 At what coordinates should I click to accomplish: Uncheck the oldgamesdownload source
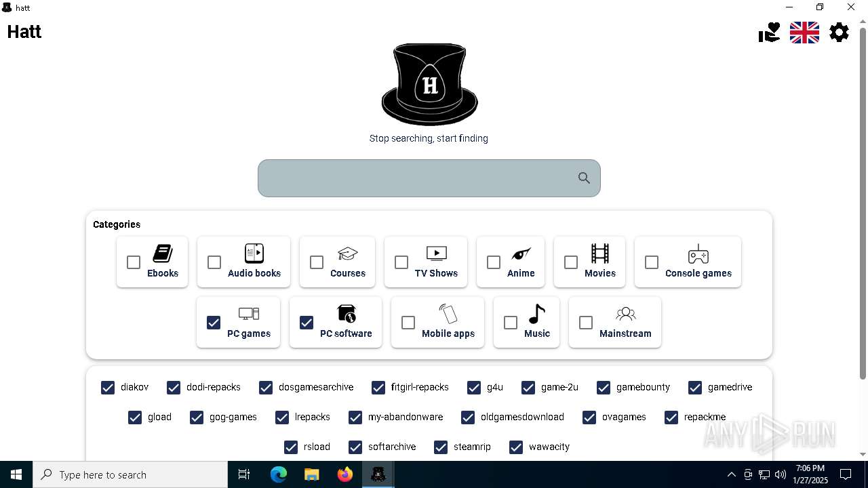pyautogui.click(x=468, y=417)
